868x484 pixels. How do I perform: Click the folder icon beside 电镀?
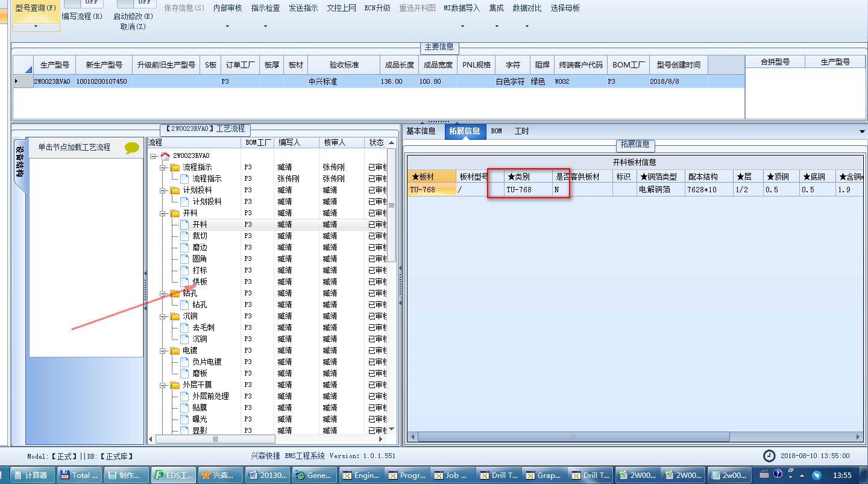(175, 350)
